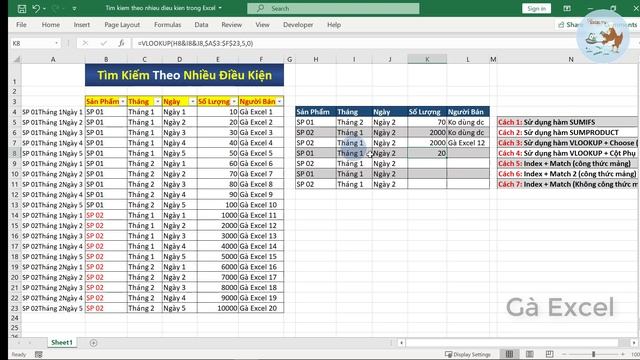The image size is (640, 360).
Task: Click Ko dùng dc cell in row 5
Action: pos(468,122)
